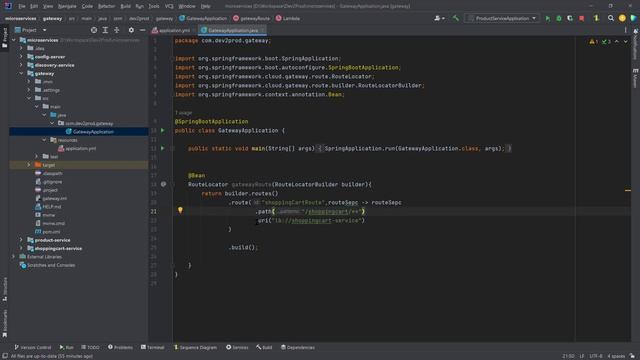Open the Services tool window
Screen dimensions: 640x360
pyautogui.click(x=237, y=347)
